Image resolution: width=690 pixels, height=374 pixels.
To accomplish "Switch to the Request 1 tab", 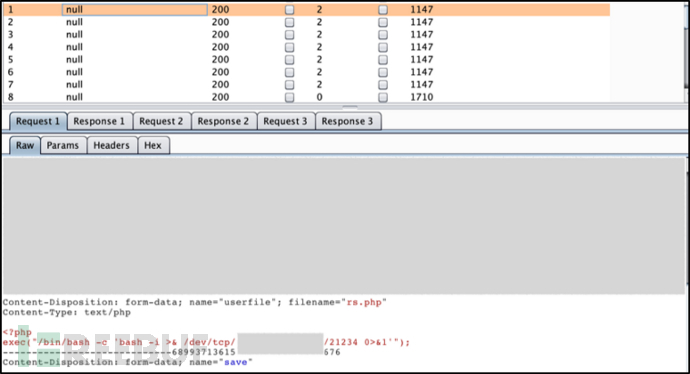I will [x=38, y=121].
